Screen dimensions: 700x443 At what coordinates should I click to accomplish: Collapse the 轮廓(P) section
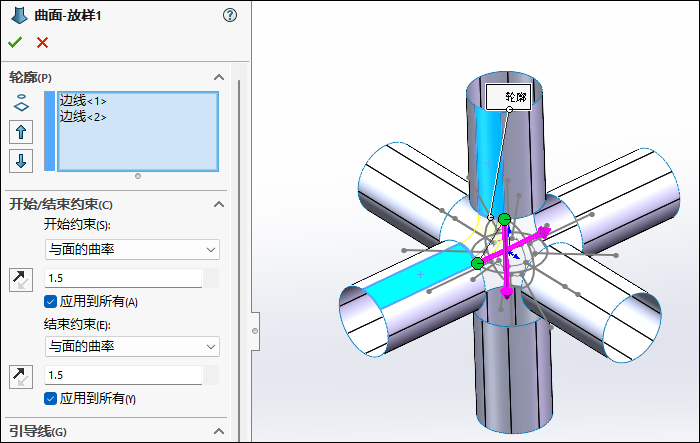219,77
